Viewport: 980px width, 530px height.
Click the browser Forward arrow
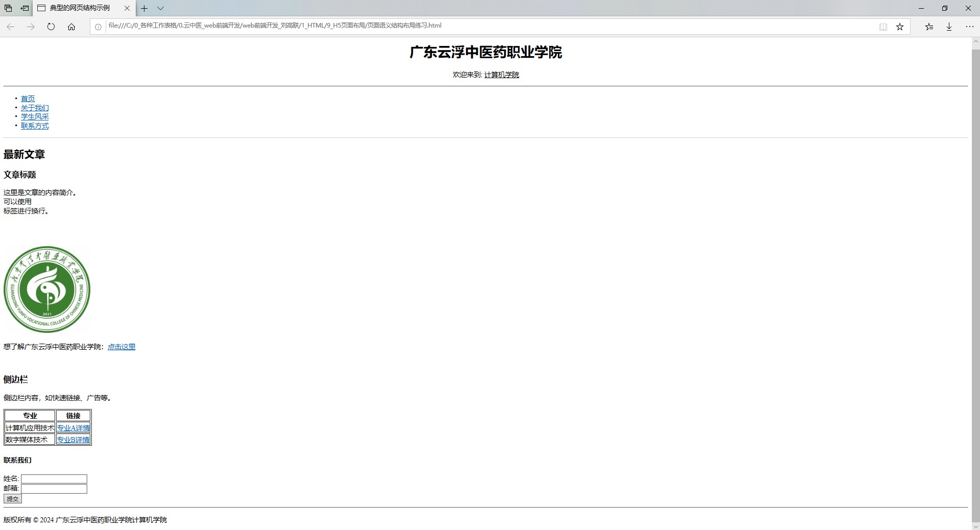click(x=31, y=27)
